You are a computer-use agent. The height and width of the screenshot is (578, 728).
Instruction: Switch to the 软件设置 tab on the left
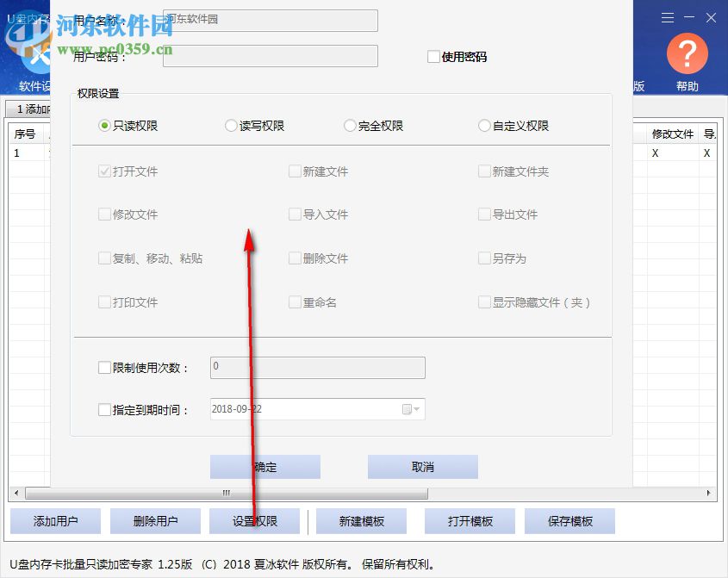pyautogui.click(x=35, y=86)
